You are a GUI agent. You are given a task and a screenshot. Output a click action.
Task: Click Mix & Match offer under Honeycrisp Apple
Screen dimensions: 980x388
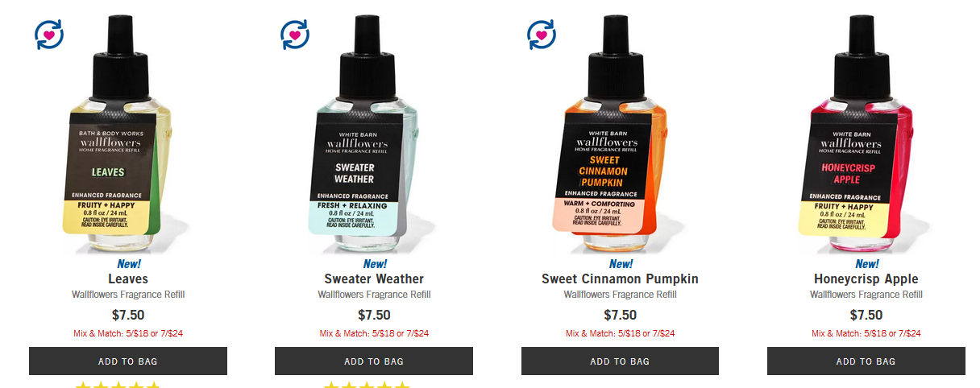[866, 333]
